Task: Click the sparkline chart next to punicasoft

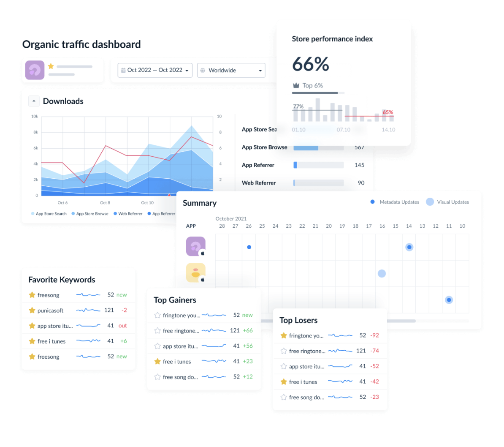Action: 88,310
